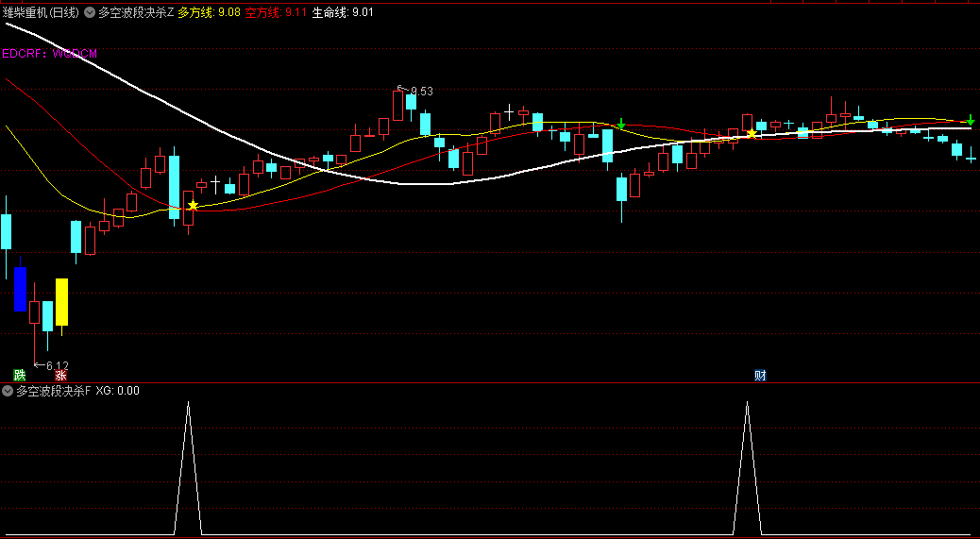Click the candlestick at the 6.12 low
Image resolution: width=980 pixels, height=539 pixels.
click(34, 312)
